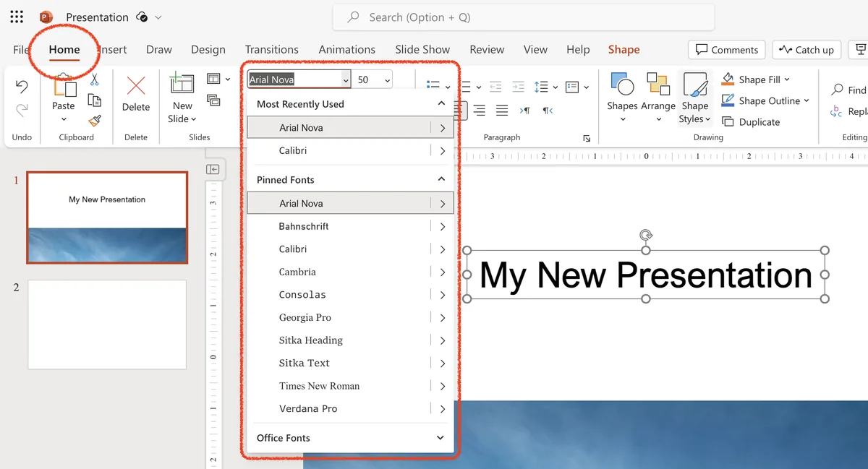Collapse the slide thumbnail pane
This screenshot has height=469, width=868.
coord(213,169)
